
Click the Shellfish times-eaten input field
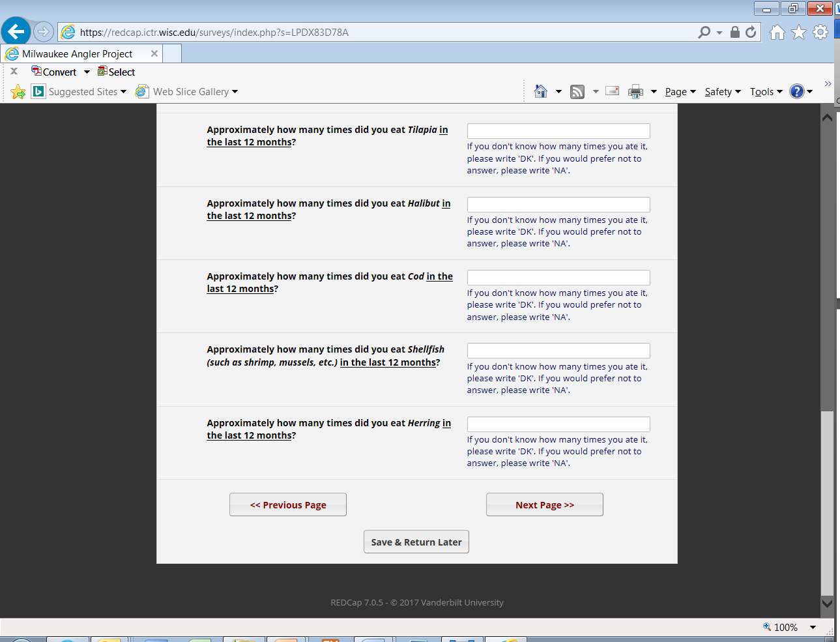tap(558, 351)
